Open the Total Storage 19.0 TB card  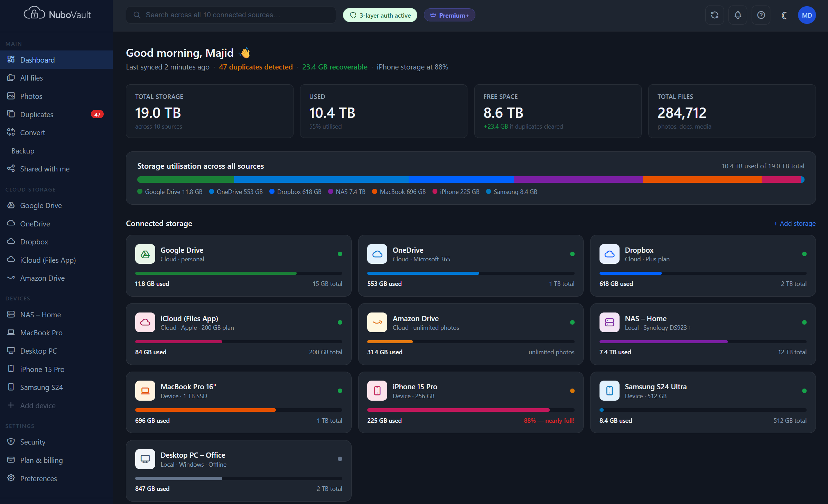click(210, 111)
